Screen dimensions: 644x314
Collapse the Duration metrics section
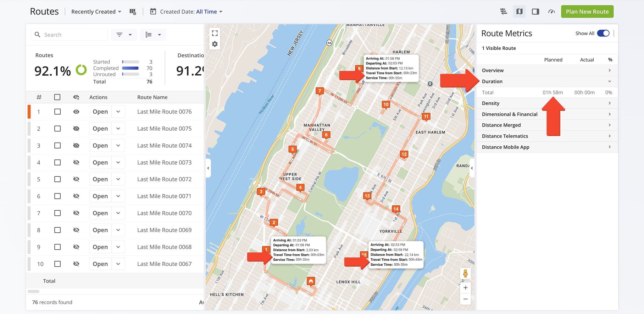(x=547, y=81)
